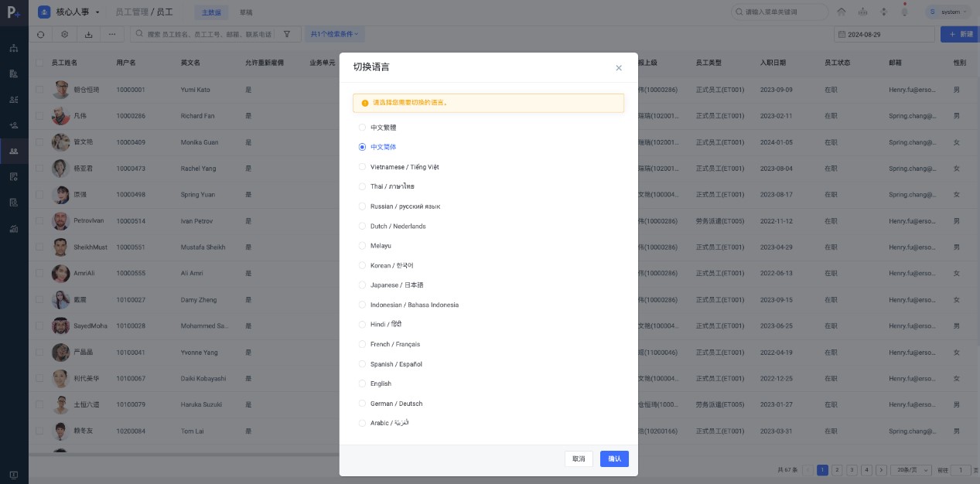980x484 pixels.
Task: Click the download export icon
Action: coord(88,35)
